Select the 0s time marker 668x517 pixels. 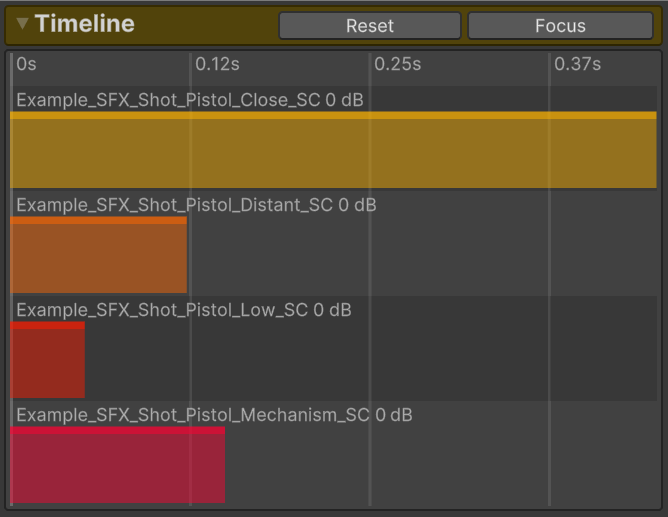[26, 64]
